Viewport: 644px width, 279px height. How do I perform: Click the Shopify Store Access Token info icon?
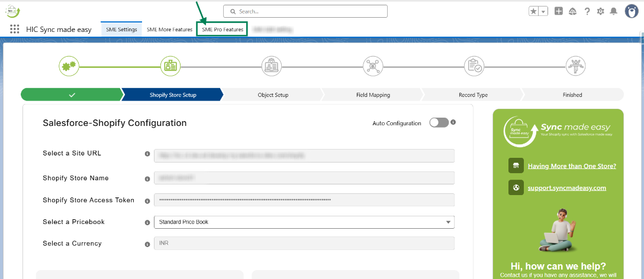click(147, 201)
